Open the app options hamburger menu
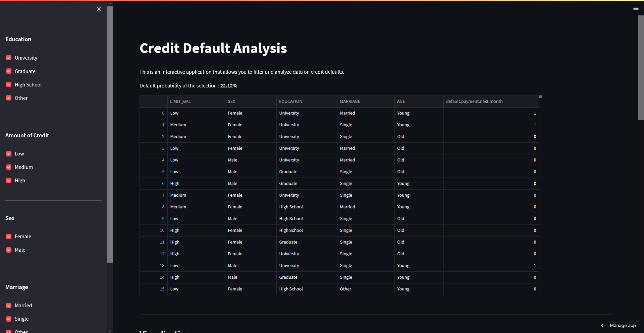Viewport: 644px width, 333px height. click(x=636, y=8)
